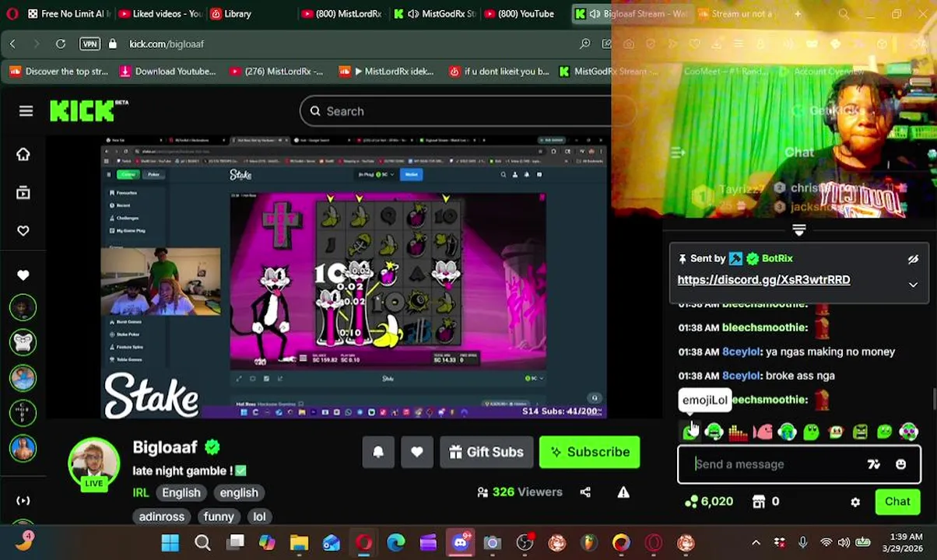The image size is (937, 560).
Task: Go back with browser back arrow
Action: click(12, 44)
